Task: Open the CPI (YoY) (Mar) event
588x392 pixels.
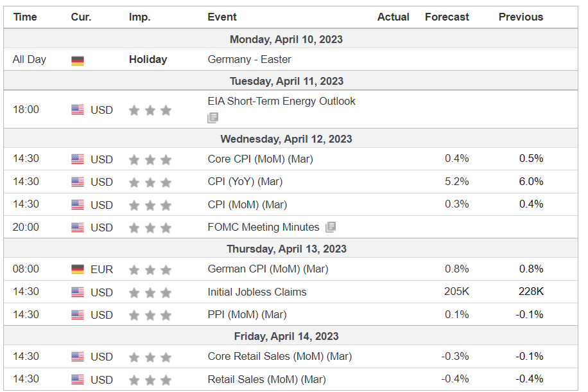Action: [245, 181]
